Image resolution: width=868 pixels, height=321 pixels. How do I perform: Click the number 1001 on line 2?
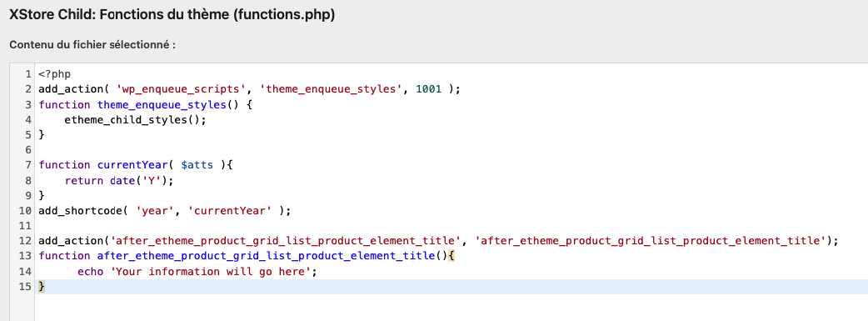[x=428, y=89]
